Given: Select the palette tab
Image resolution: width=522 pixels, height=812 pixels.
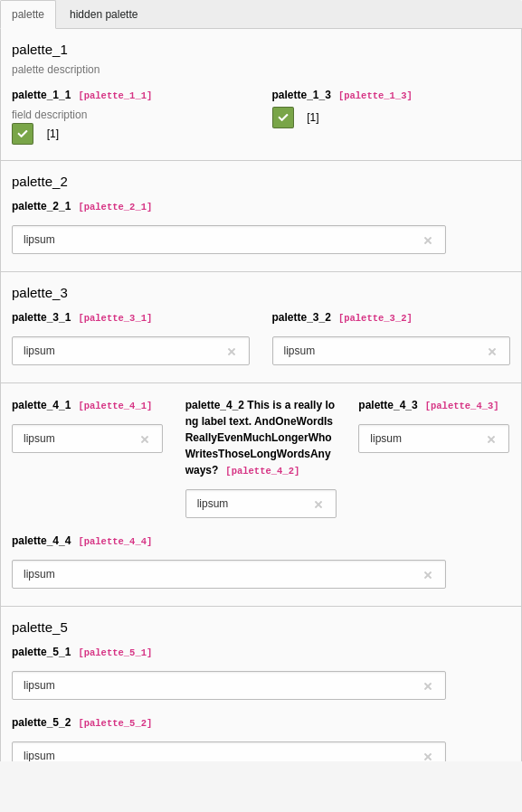Looking at the screenshot, I should pyautogui.click(x=28, y=14).
